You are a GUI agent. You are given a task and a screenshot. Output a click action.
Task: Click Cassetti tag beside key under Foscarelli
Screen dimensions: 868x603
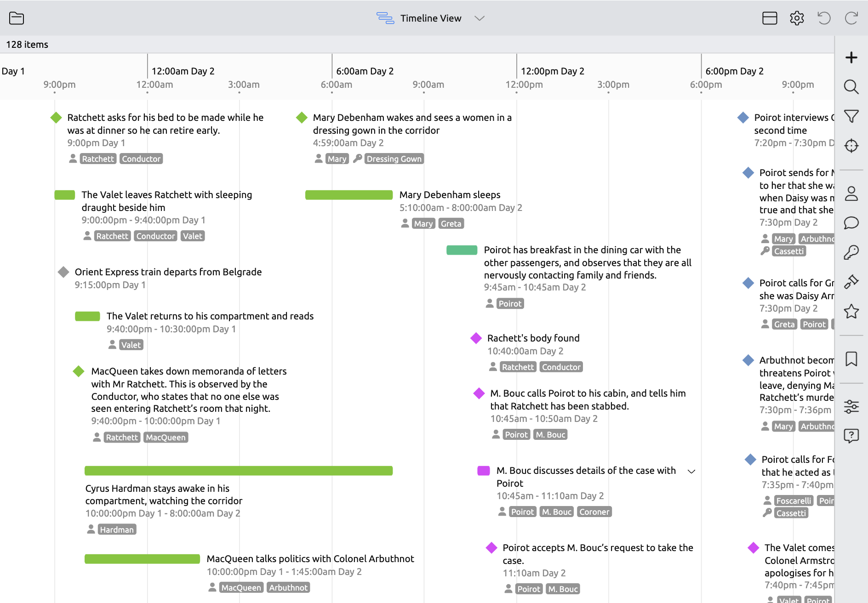[791, 513]
